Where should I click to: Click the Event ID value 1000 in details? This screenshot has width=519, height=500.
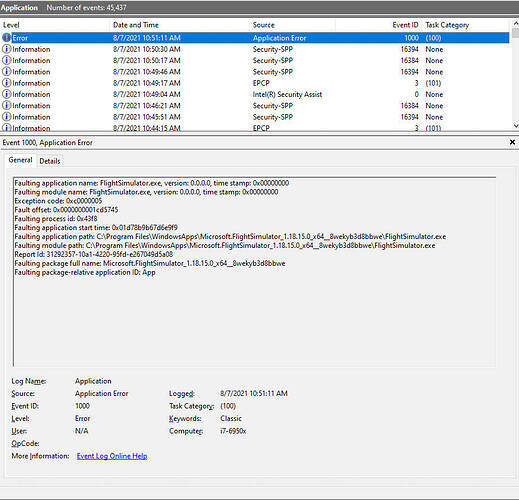point(82,406)
